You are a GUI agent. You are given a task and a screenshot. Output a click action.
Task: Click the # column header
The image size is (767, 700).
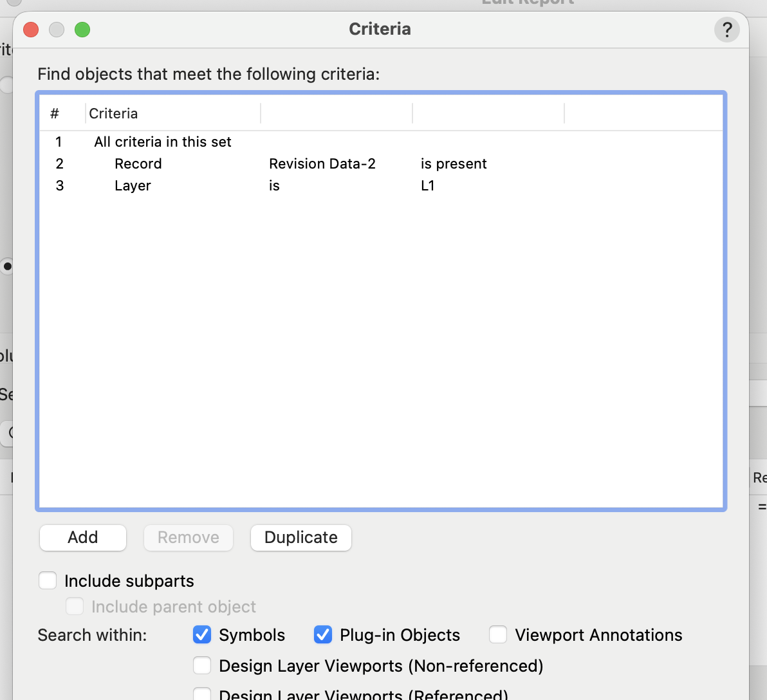click(x=55, y=114)
